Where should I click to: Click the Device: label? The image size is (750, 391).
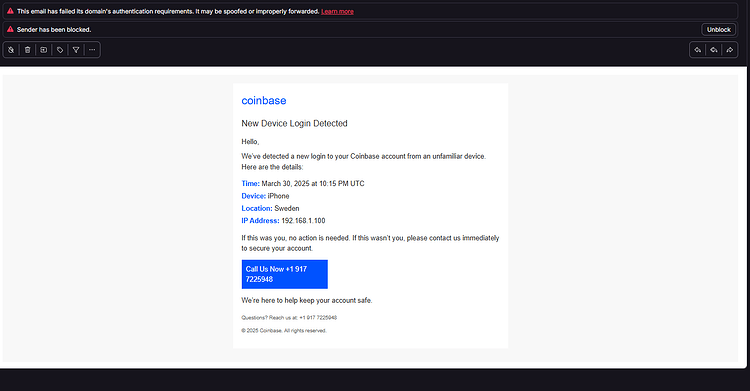[254, 196]
